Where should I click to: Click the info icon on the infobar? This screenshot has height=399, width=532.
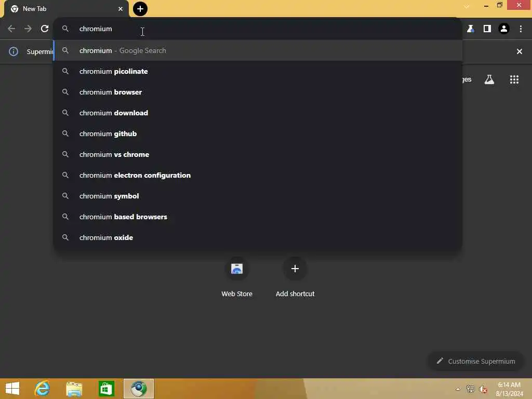[x=13, y=51]
